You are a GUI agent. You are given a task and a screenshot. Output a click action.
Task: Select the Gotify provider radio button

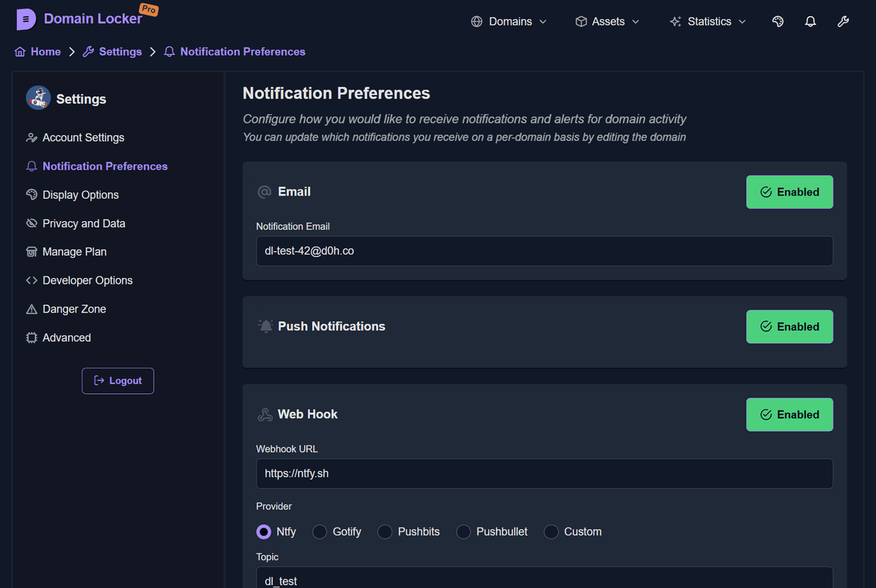320,531
